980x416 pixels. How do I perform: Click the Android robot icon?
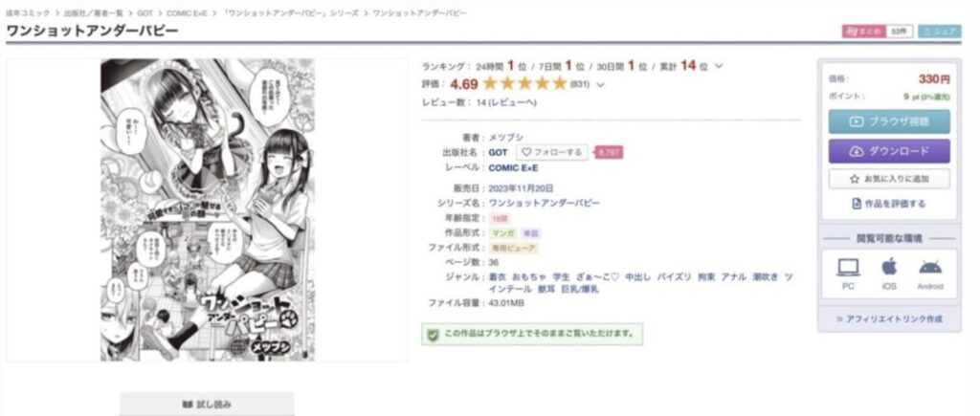pyautogui.click(x=930, y=268)
